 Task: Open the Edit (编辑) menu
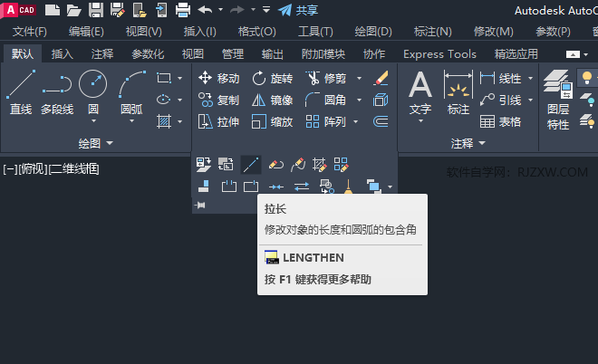(x=86, y=32)
